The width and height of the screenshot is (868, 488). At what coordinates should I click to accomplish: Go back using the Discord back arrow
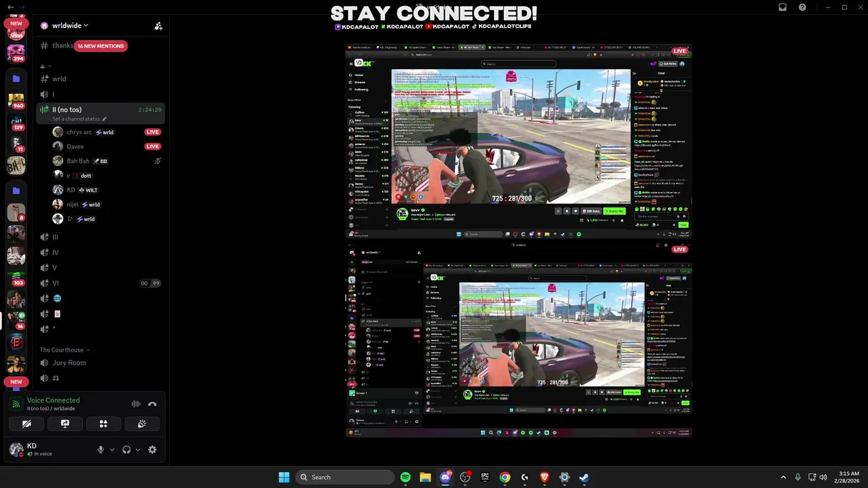click(x=11, y=7)
